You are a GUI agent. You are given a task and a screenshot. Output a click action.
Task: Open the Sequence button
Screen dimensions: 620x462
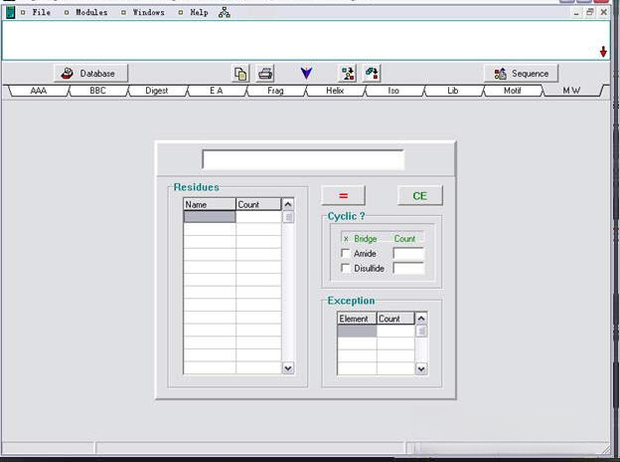(521, 74)
